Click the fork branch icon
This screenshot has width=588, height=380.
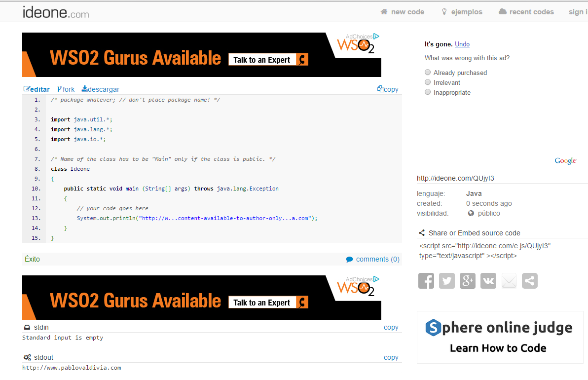click(x=59, y=89)
